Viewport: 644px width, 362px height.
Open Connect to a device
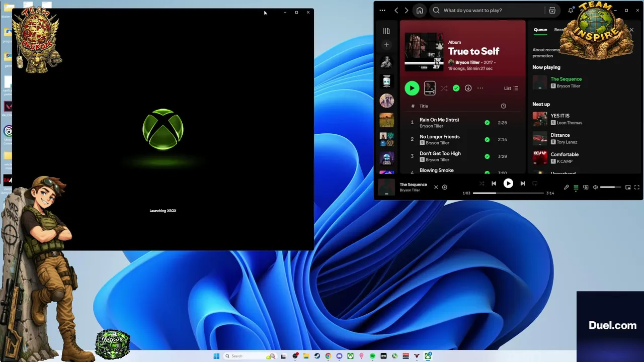586,188
